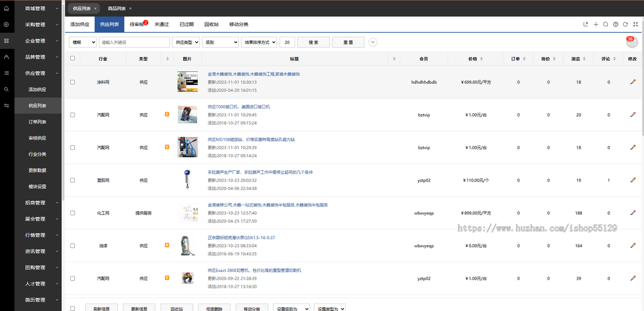Check the 供应MD108磁座钻 row checkbox
Viewport: 644px width, 311px height.
coord(72,148)
